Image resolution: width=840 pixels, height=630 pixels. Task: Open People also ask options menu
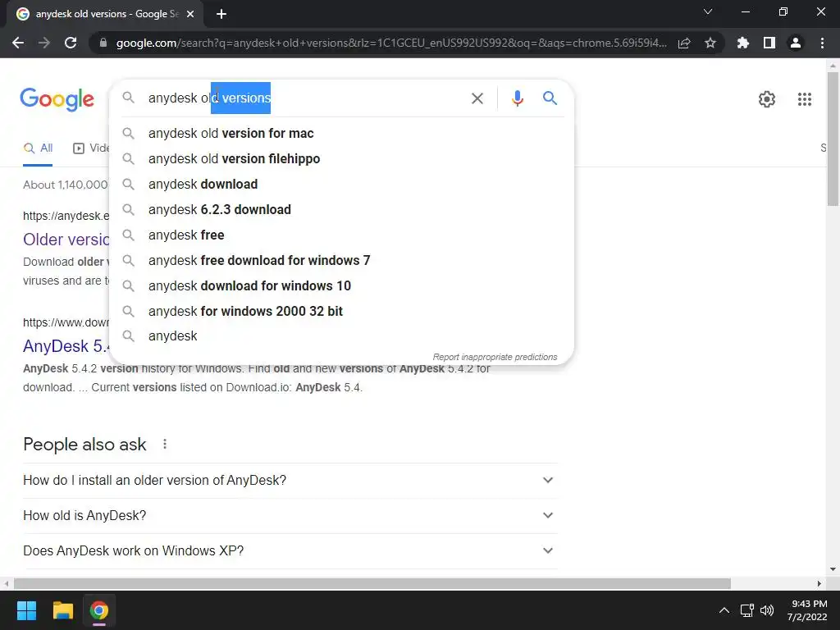point(165,444)
